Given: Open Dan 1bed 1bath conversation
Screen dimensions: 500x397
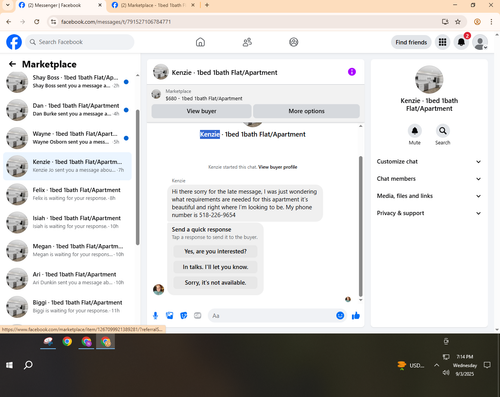Looking at the screenshot, I should (67, 110).
